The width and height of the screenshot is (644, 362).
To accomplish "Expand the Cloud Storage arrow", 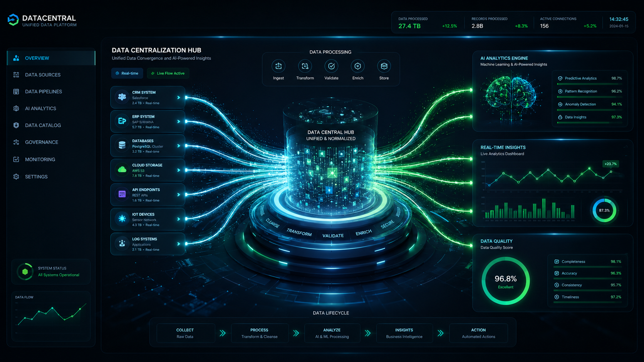I will tap(179, 170).
